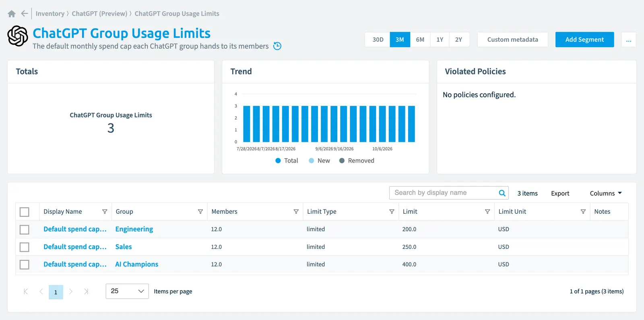
Task: Check the AI Champions row checkbox
Action: [x=25, y=264]
